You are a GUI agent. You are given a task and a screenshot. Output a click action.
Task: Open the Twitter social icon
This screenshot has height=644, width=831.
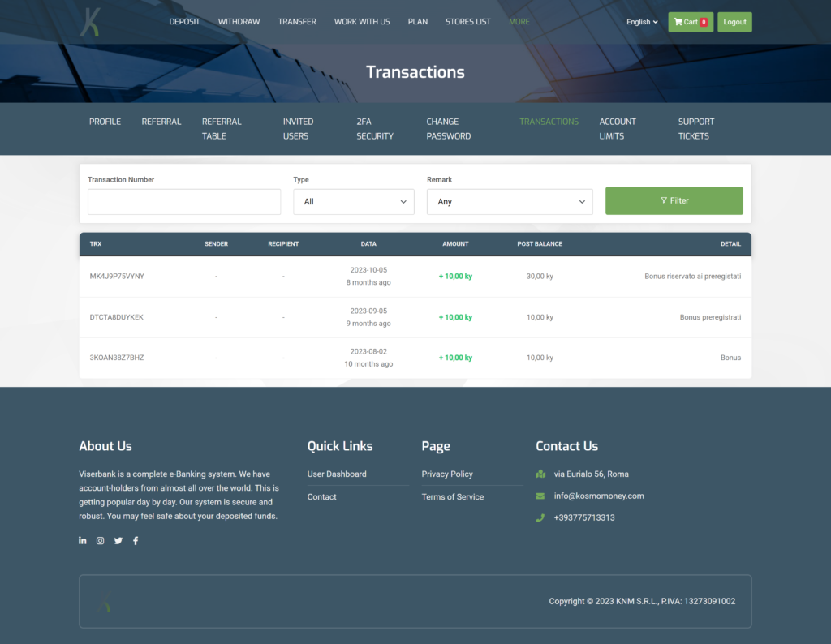tap(118, 541)
